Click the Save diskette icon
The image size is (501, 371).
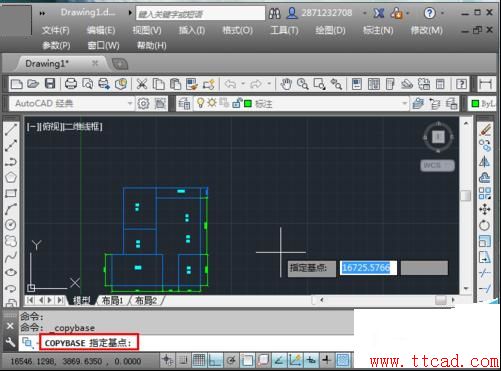(50, 84)
